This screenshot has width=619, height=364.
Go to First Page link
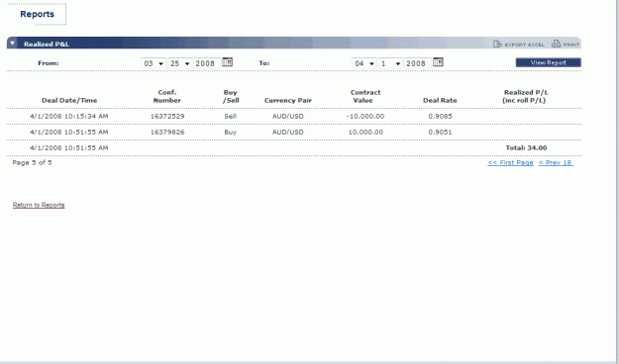[x=510, y=162]
